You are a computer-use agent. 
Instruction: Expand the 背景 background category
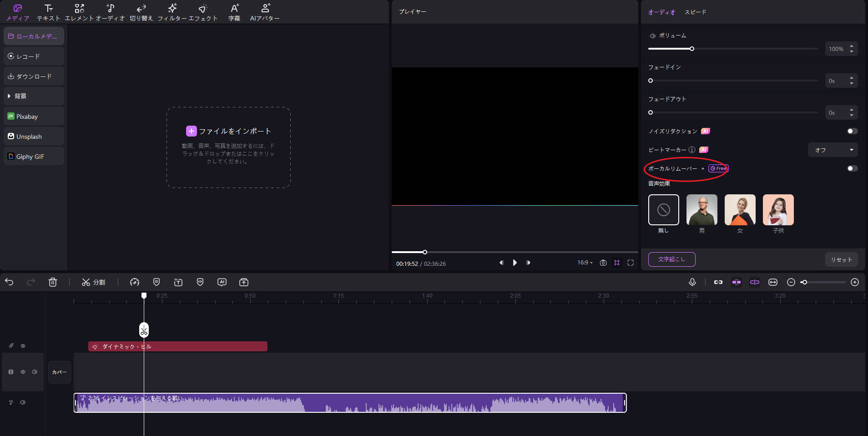tap(34, 96)
